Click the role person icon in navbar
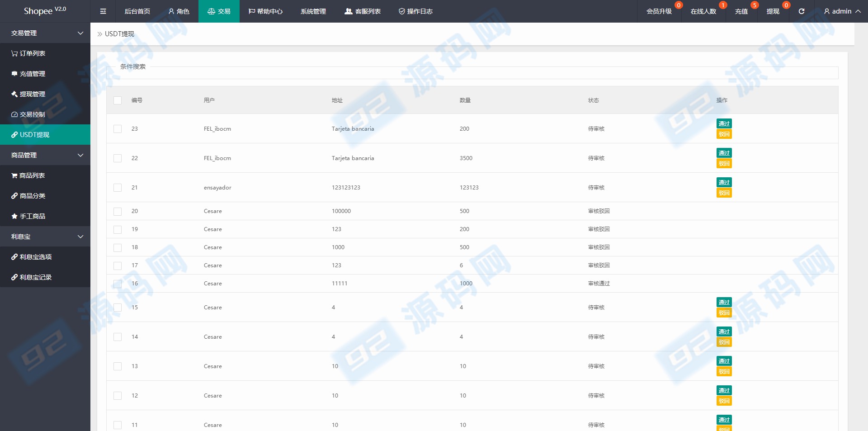This screenshot has width=868, height=431. pos(171,11)
